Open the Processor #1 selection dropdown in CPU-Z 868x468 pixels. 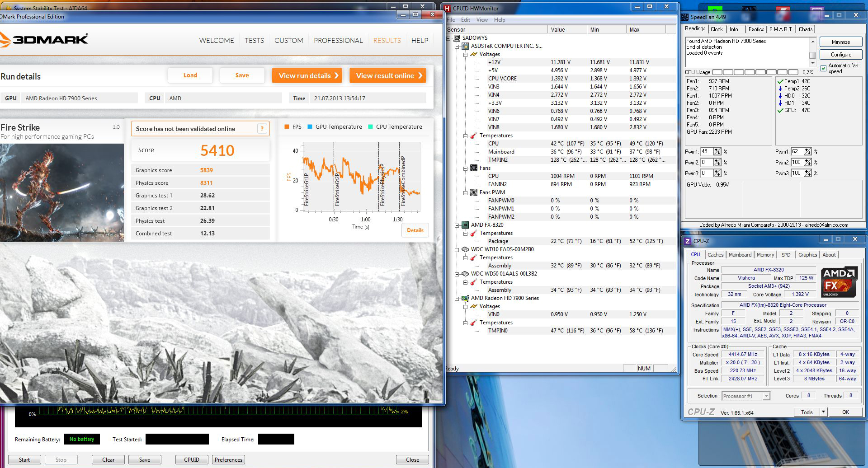(766, 396)
